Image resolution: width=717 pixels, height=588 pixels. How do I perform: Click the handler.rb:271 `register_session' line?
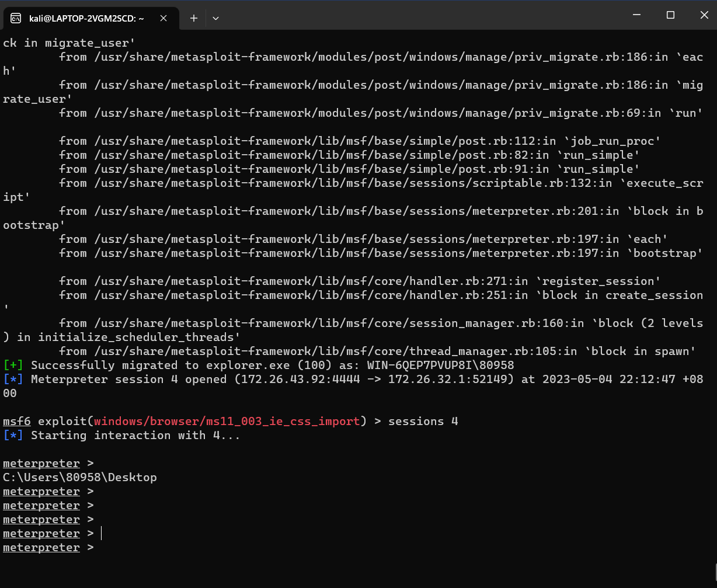tap(360, 281)
